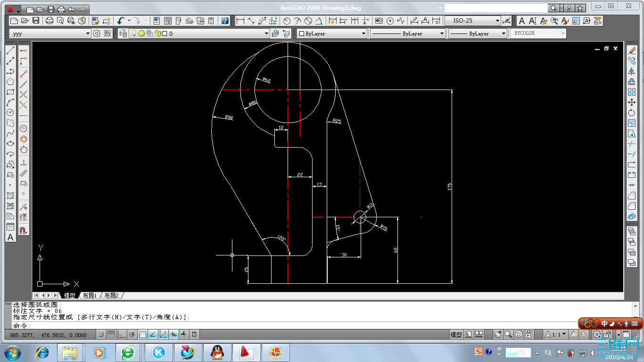The height and width of the screenshot is (362, 644).
Task: Toggle Lineweight display in status bar
Action: tap(184, 334)
